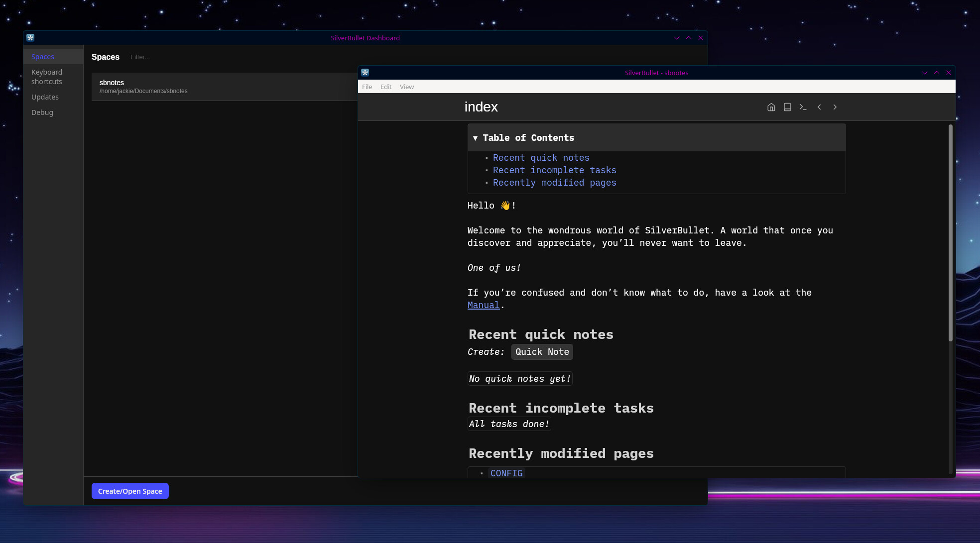Open command palette terminal icon
Image resolution: width=980 pixels, height=543 pixels.
803,107
